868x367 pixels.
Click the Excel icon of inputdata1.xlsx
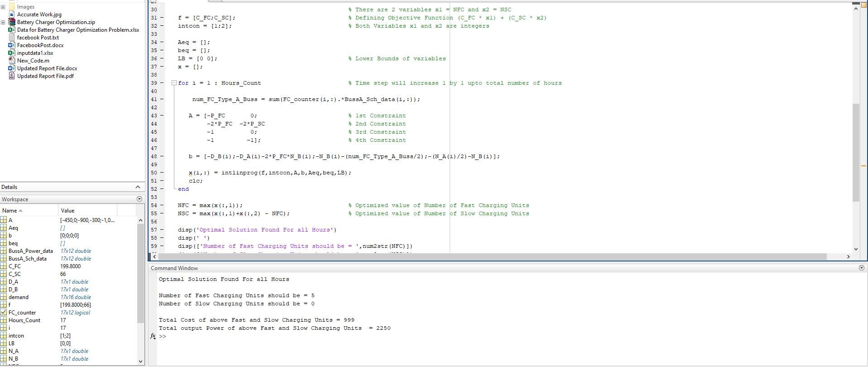point(12,53)
